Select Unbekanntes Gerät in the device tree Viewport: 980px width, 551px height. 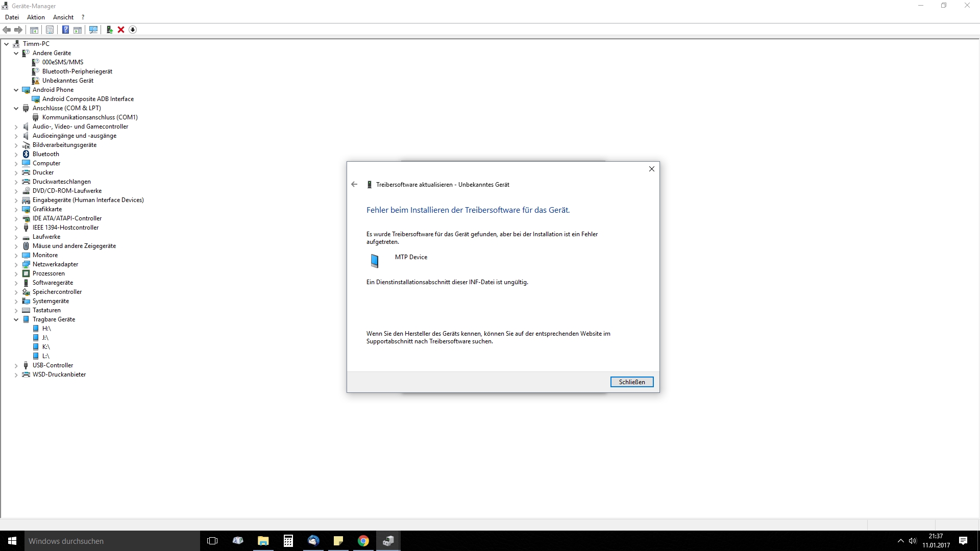(67, 81)
